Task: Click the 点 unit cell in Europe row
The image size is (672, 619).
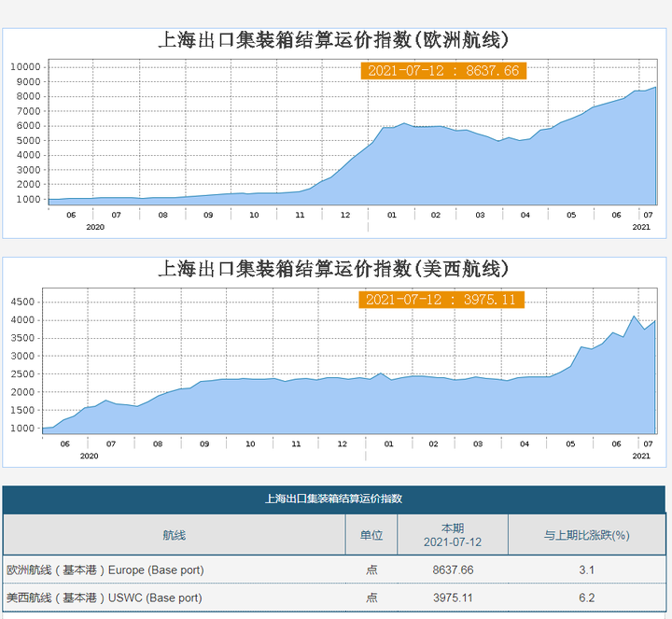Action: (371, 570)
